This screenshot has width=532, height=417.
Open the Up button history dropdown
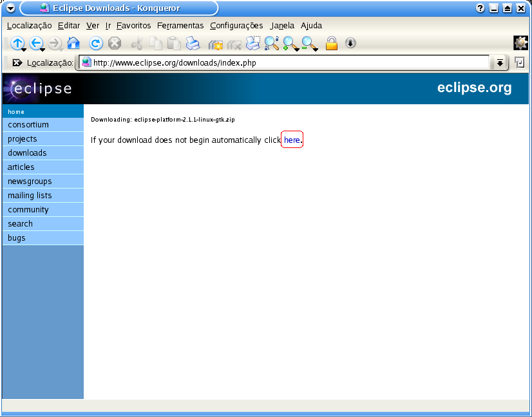pyautogui.click(x=24, y=50)
